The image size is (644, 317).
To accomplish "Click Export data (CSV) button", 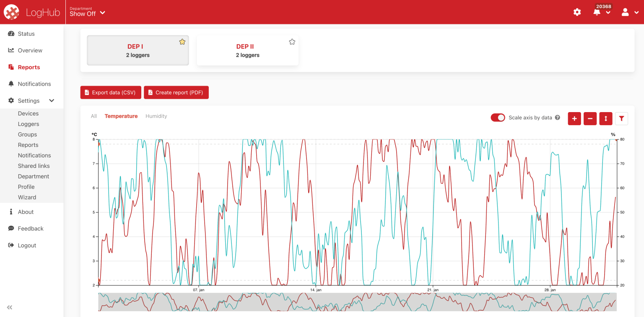I will coord(111,92).
